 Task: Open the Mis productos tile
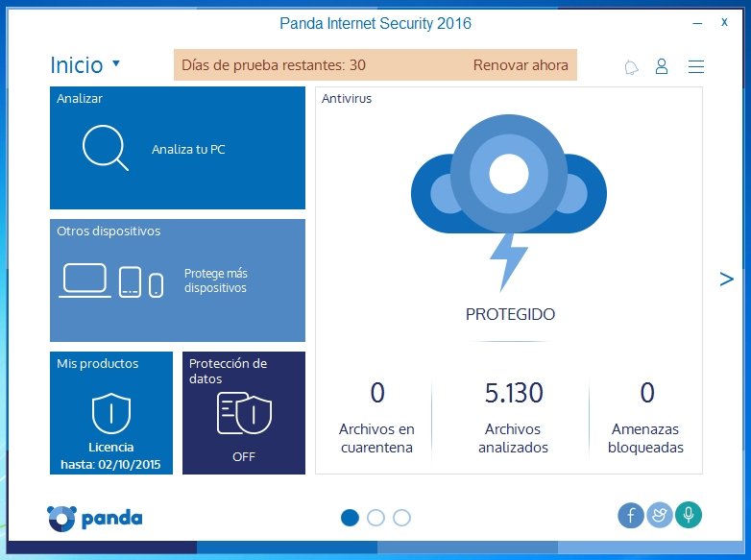point(111,413)
